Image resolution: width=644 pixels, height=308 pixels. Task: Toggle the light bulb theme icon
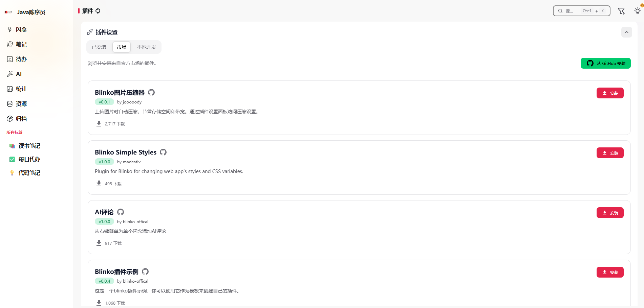[x=637, y=11]
